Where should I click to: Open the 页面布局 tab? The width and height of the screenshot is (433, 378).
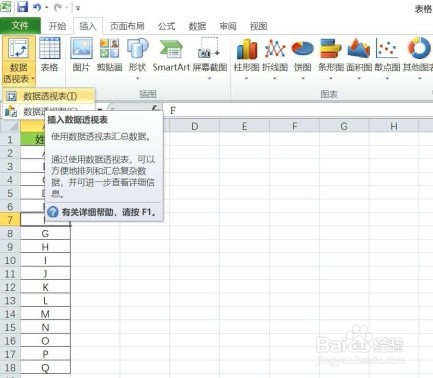click(x=127, y=26)
